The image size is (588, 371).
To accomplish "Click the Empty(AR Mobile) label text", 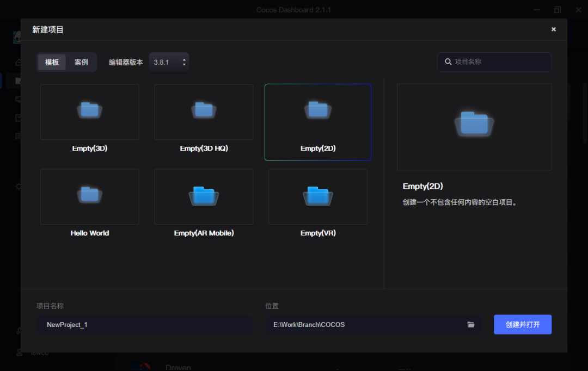I will tap(204, 233).
